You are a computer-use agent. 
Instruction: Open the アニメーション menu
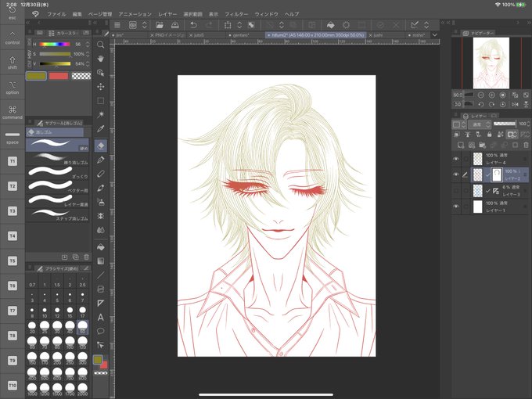[135, 14]
